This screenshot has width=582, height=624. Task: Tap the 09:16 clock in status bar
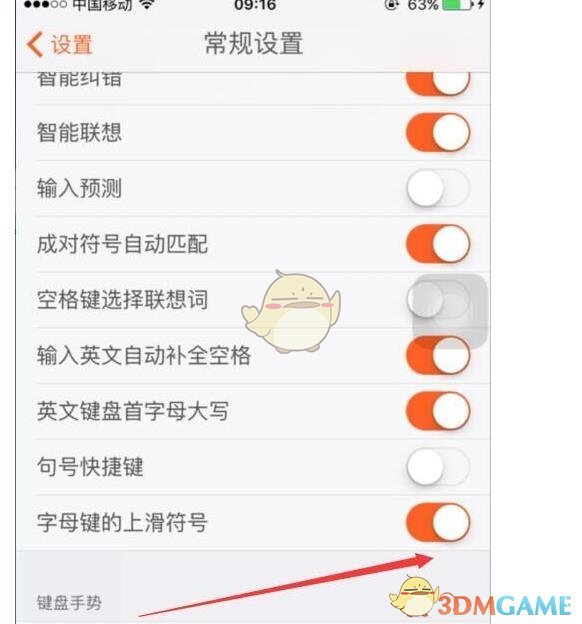tap(255, 5)
